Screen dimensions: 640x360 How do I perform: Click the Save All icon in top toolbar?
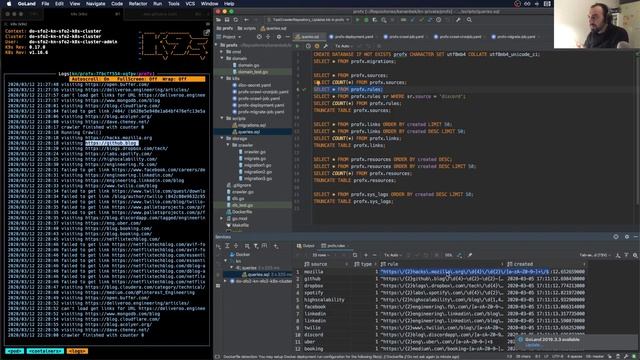coord(227,20)
